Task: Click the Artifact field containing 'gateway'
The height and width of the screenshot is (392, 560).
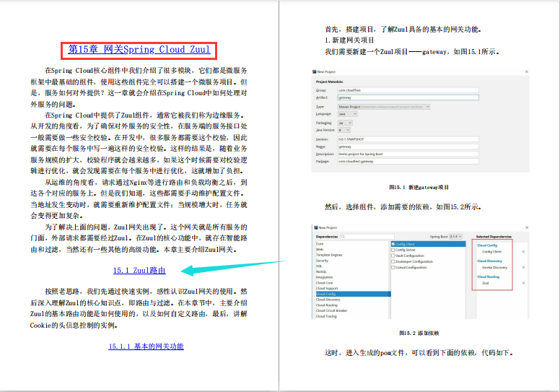Action: pyautogui.click(x=408, y=97)
